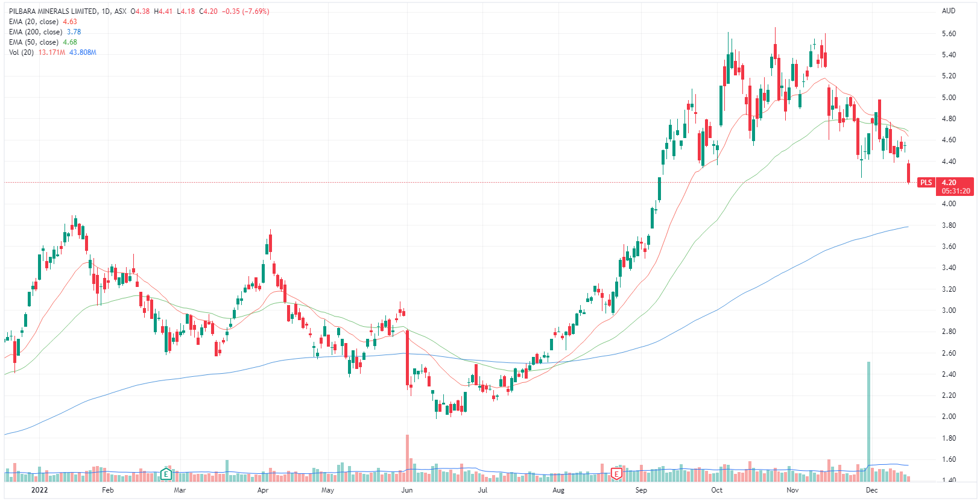980x501 pixels.
Task: Click the 2022 label on time axis
Action: tap(39, 490)
